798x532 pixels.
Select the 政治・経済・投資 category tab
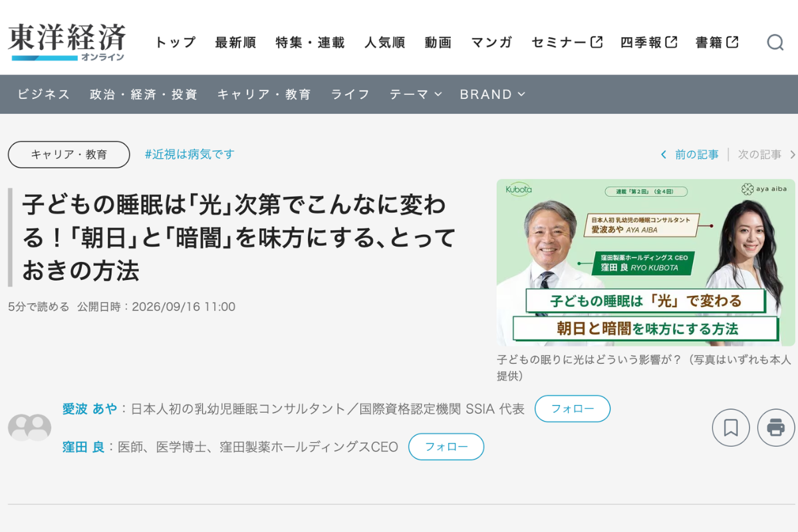(x=144, y=94)
